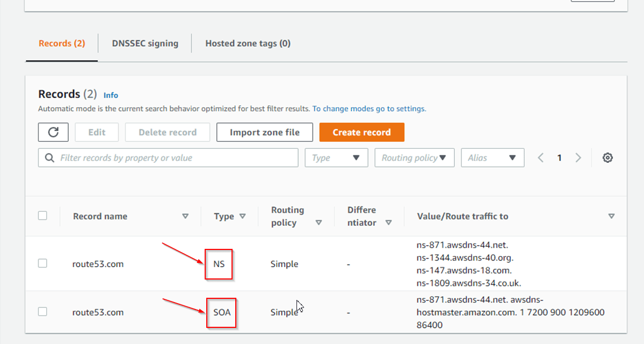Viewport: 644px width, 344px height.
Task: Select the SOA record checkbox
Action: click(42, 312)
